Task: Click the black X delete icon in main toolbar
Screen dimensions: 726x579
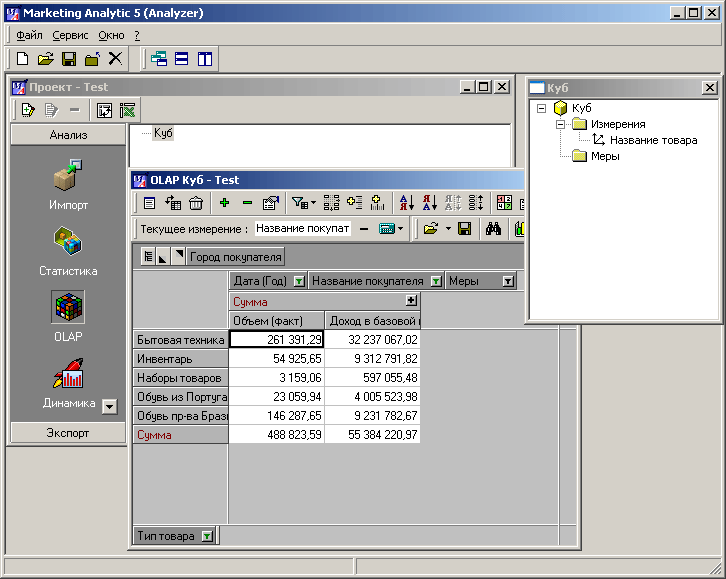Action: pos(115,59)
